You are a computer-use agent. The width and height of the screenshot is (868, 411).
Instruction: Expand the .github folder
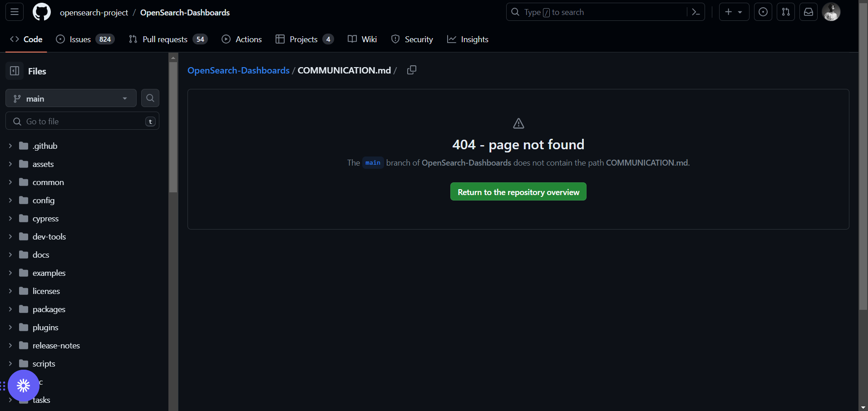pos(10,146)
